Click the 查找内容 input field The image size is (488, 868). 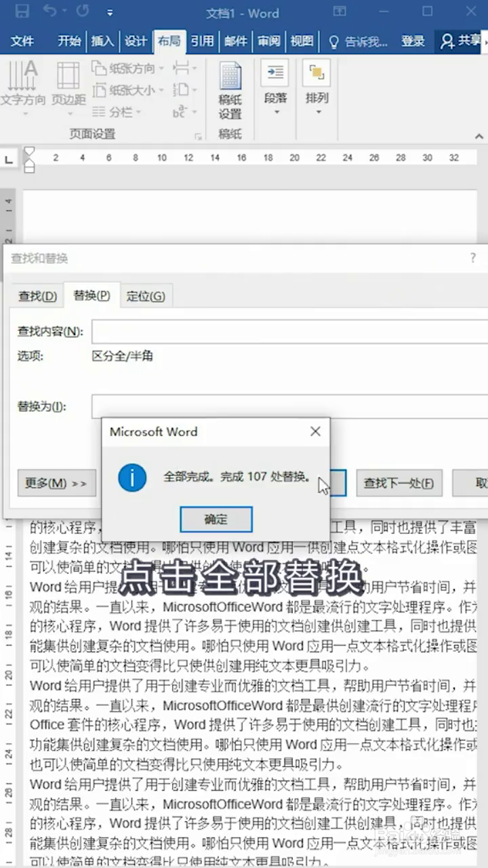(290, 332)
